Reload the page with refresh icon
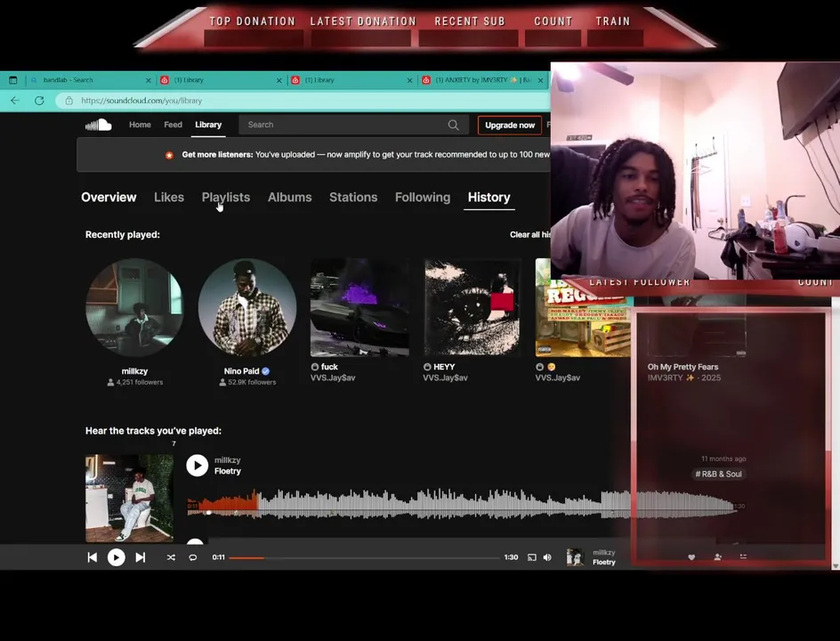 39,101
